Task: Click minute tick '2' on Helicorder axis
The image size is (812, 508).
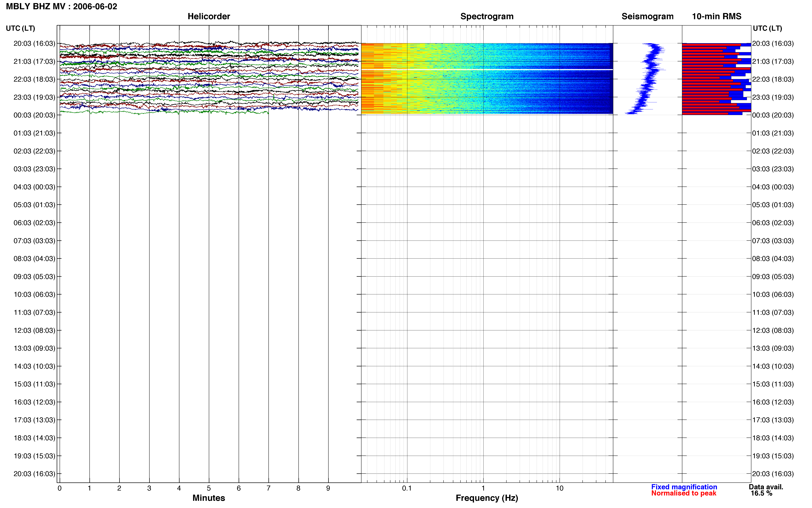Action: click(x=119, y=488)
